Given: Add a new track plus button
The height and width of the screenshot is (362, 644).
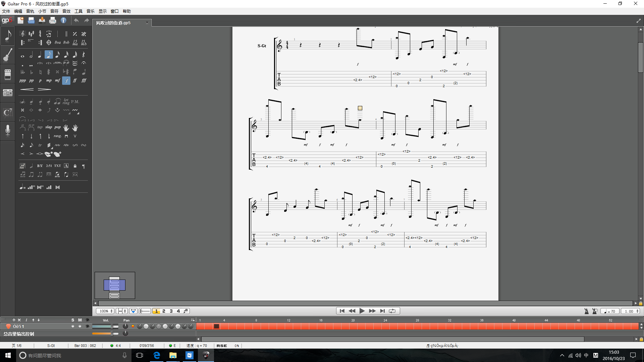Looking at the screenshot, I should click(14, 320).
